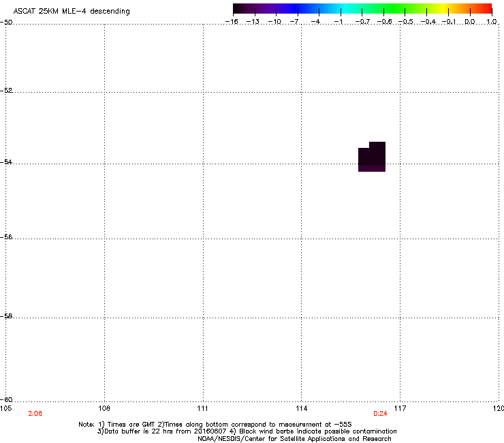Image resolution: width=504 pixels, height=443 pixels.
Task: Click the "-50" latitude label
Action: tap(6, 22)
